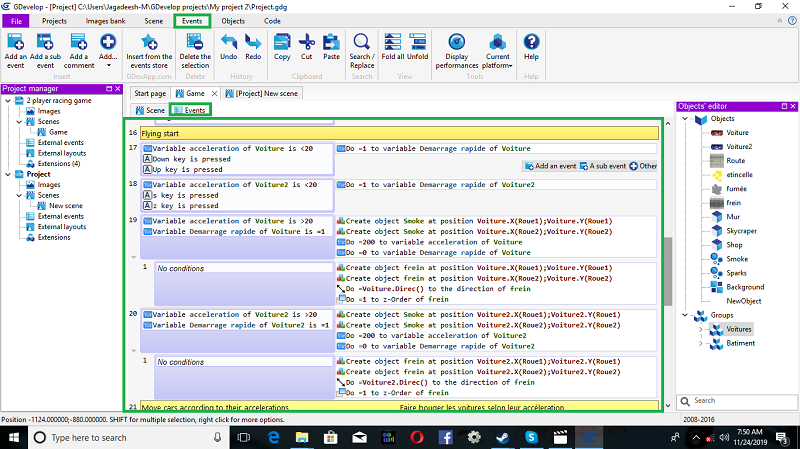Open Search / Replace tool
The height and width of the screenshot is (449, 800).
361,43
